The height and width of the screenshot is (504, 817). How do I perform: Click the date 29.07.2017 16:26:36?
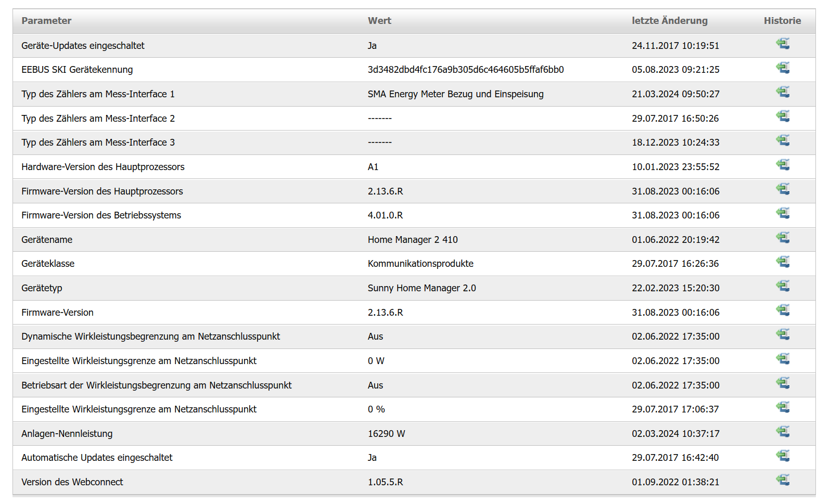click(675, 264)
